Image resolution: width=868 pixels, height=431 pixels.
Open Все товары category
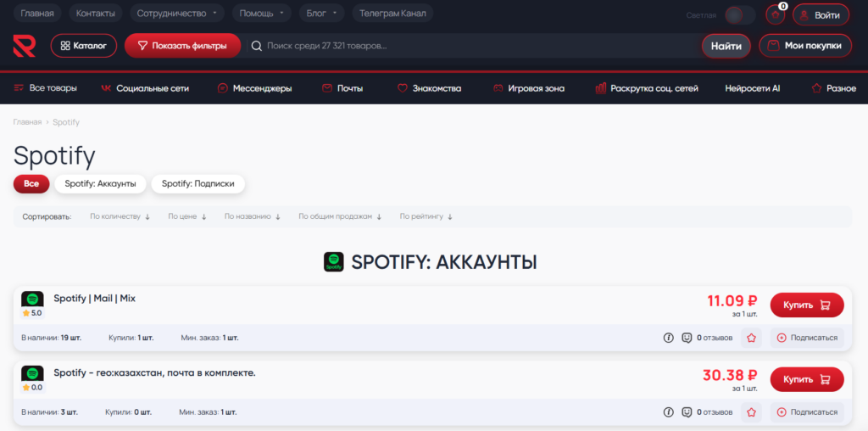click(x=46, y=88)
